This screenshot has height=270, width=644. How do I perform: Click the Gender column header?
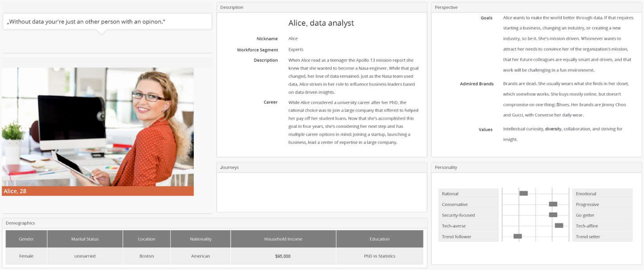[x=26, y=239]
